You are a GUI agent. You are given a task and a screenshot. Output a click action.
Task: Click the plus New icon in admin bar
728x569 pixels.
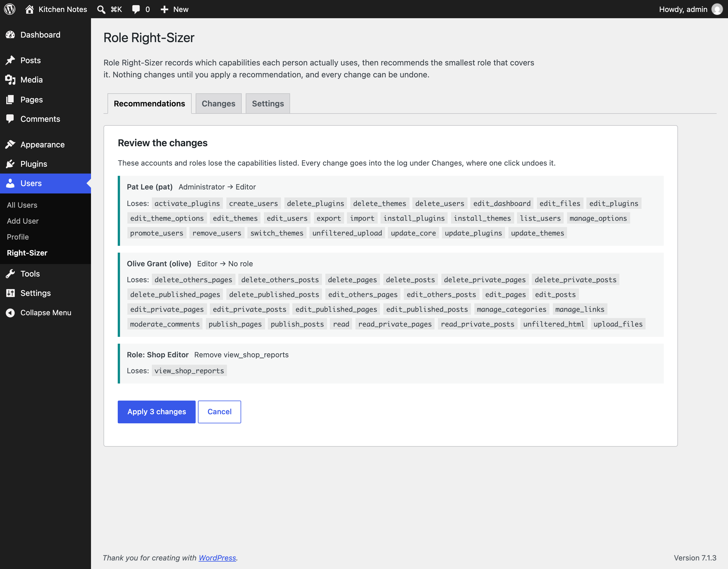coord(164,9)
